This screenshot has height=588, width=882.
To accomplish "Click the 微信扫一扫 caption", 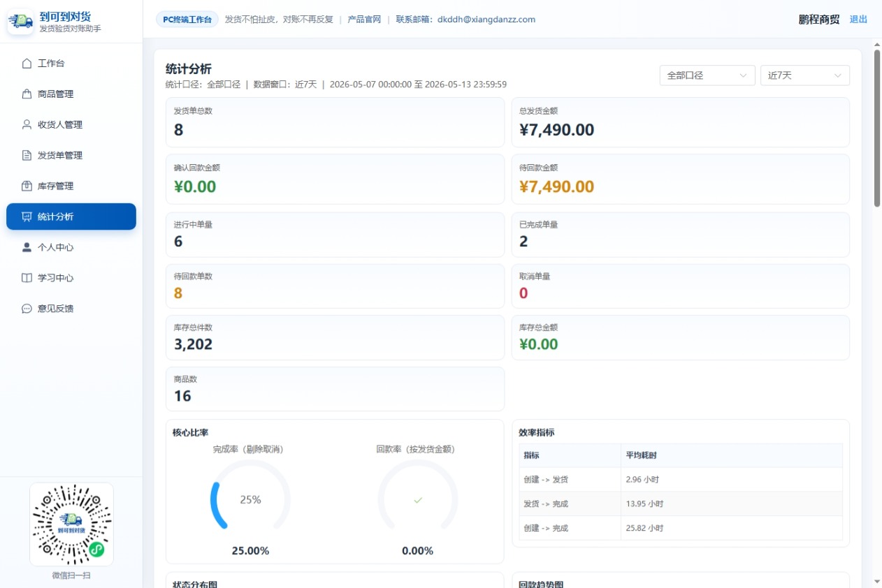I will point(71,575).
